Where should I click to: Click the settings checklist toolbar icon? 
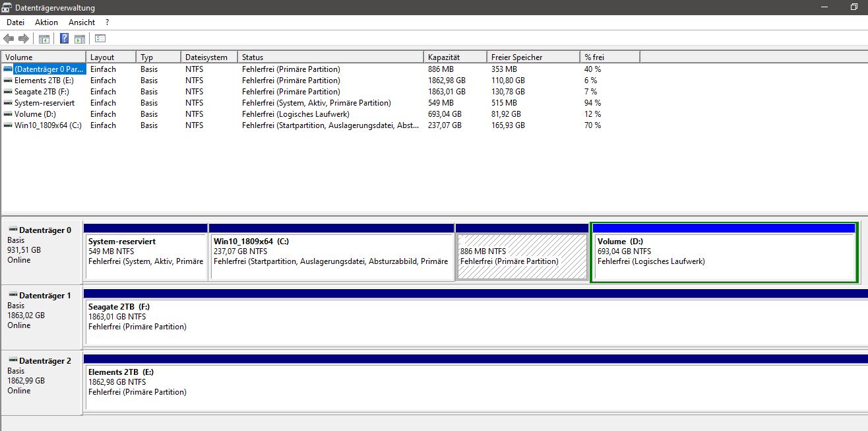coord(100,39)
